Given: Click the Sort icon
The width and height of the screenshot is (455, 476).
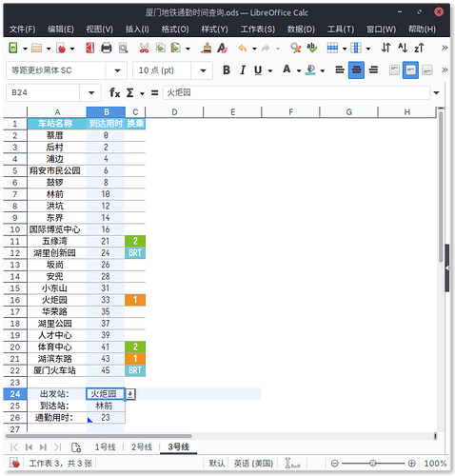Looking at the screenshot, I should click(x=386, y=48).
